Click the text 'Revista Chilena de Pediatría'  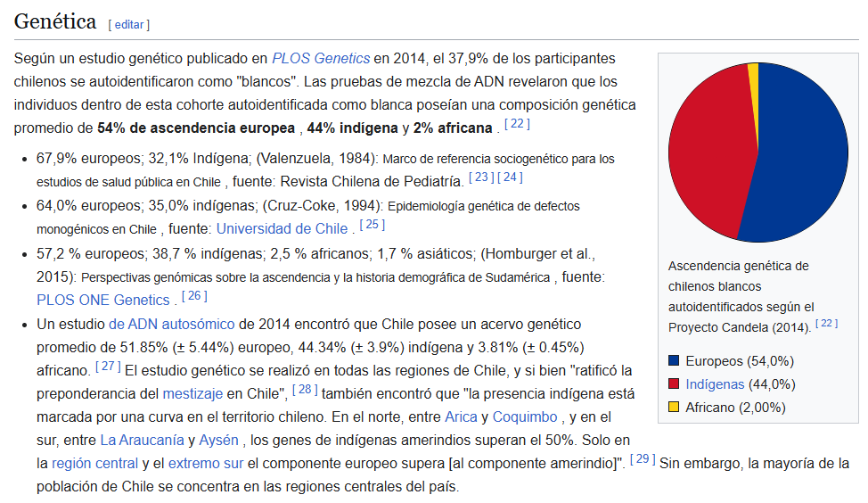coord(371,182)
